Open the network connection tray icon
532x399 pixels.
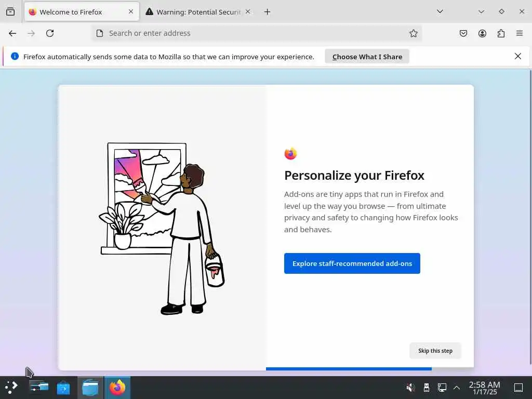point(442,388)
